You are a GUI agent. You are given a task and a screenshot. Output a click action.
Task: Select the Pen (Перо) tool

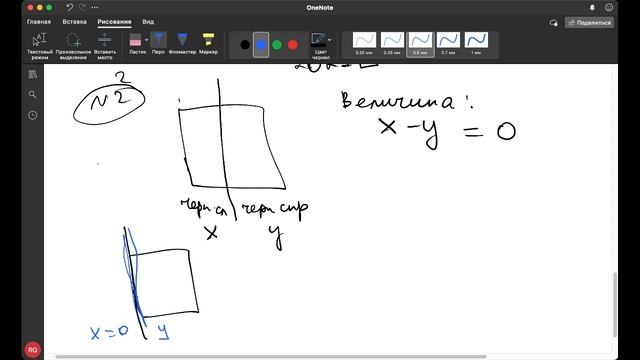pyautogui.click(x=158, y=44)
